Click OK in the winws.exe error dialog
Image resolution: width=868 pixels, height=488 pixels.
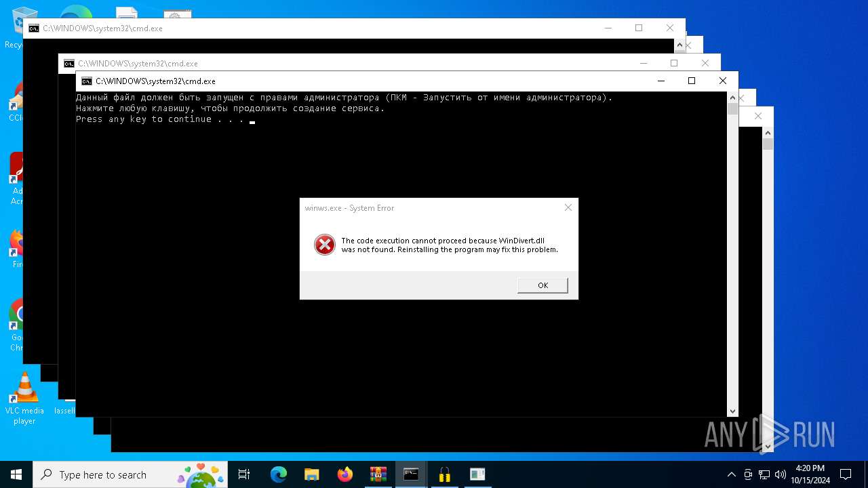click(x=542, y=285)
